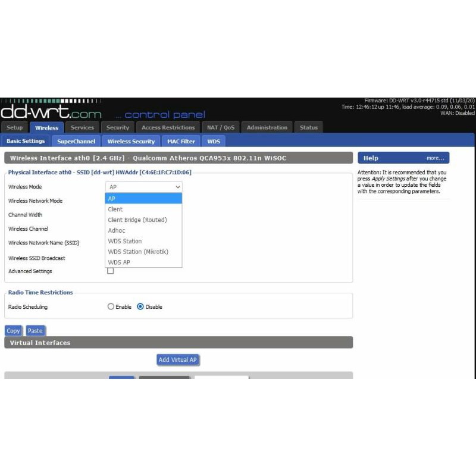
Task: Switch to Wireless Security sub-tab
Action: (x=131, y=141)
